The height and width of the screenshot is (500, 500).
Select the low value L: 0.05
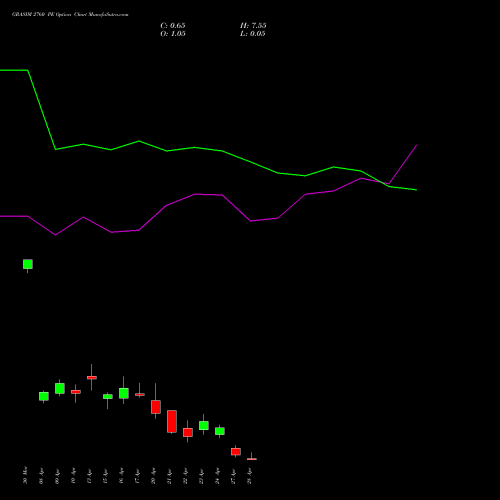pos(253,34)
